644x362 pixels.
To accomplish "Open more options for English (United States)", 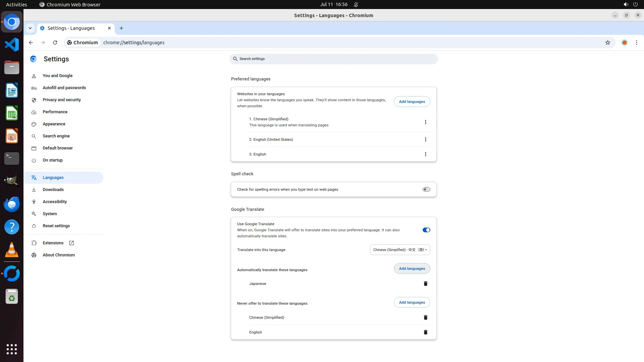I will 425,139.
